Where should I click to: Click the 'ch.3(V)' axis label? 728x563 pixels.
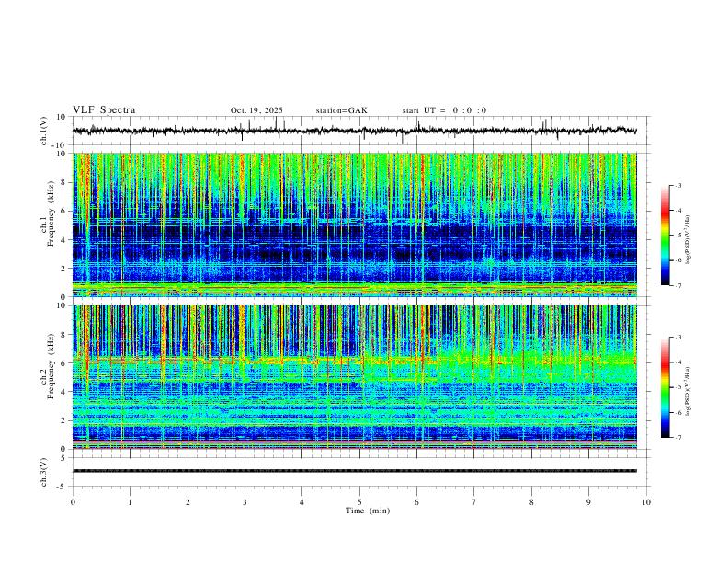point(44,472)
